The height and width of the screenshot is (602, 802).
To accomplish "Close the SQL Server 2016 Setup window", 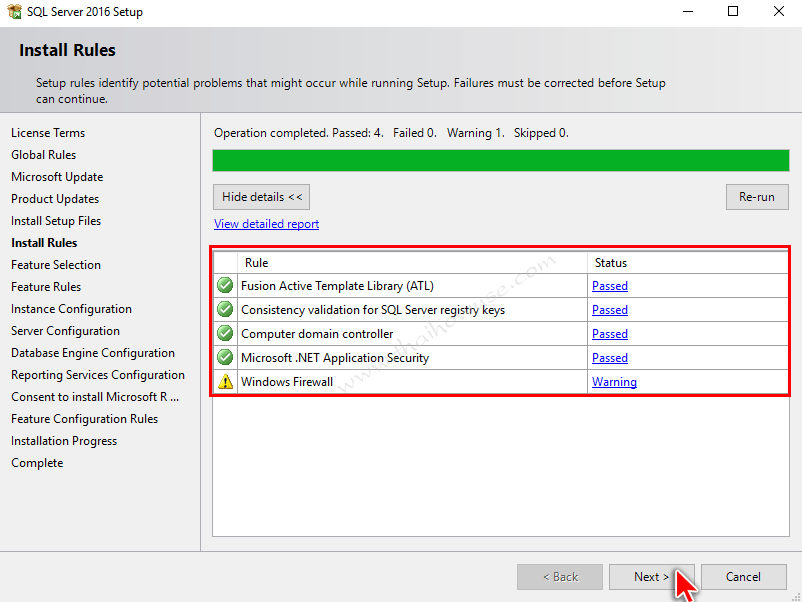I will coord(778,11).
